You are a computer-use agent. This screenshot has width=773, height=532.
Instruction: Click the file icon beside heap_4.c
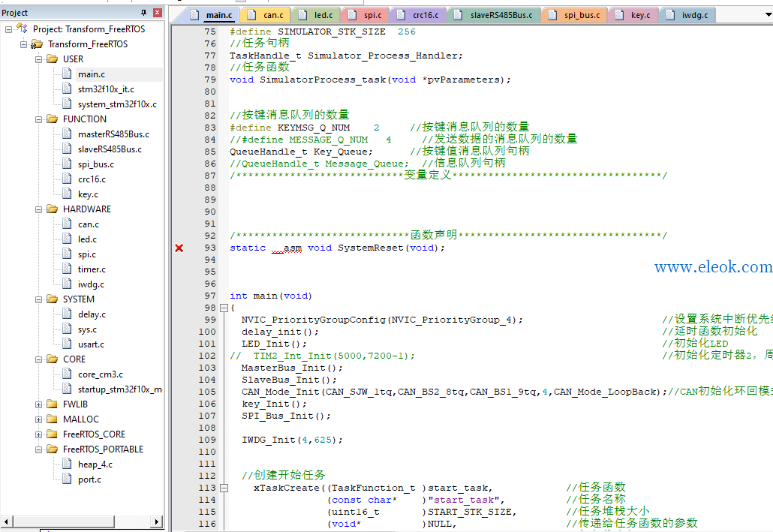(x=67, y=464)
